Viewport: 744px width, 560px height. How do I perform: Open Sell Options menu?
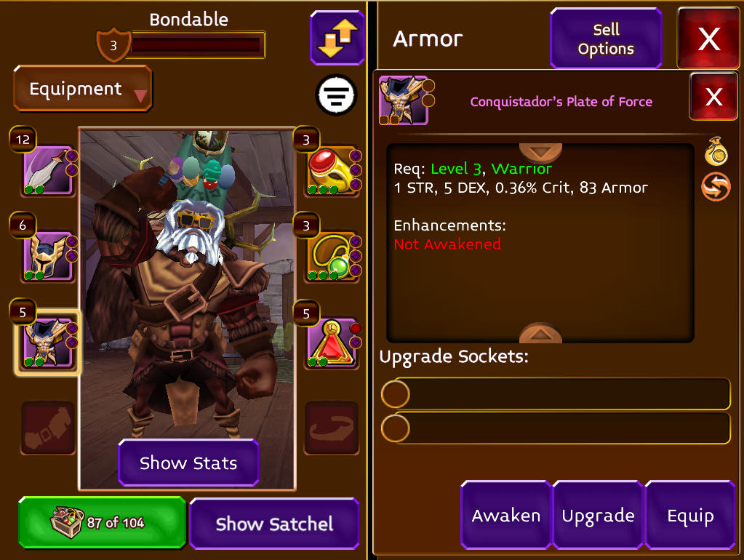tap(606, 39)
